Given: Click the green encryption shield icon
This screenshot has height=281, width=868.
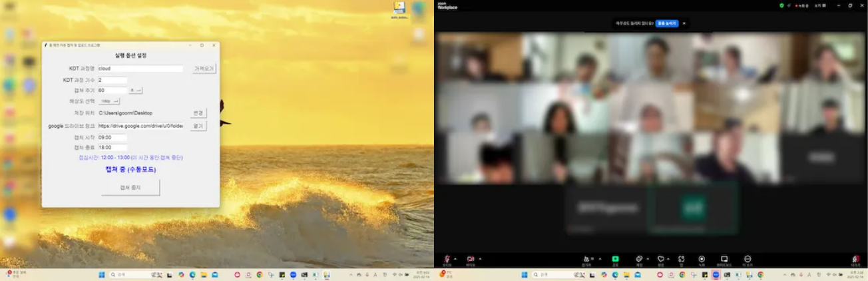Looking at the screenshot, I should point(781,5).
